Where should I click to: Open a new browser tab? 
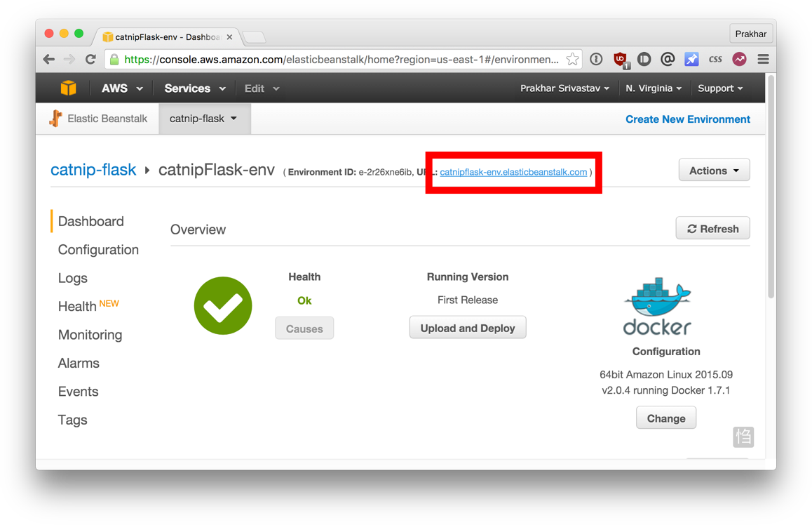click(x=254, y=36)
